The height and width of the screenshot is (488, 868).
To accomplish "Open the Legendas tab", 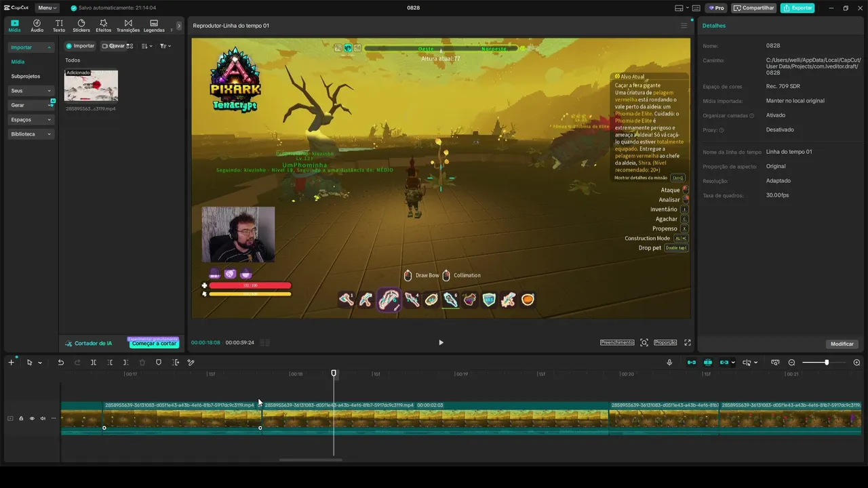I will click(x=154, y=26).
